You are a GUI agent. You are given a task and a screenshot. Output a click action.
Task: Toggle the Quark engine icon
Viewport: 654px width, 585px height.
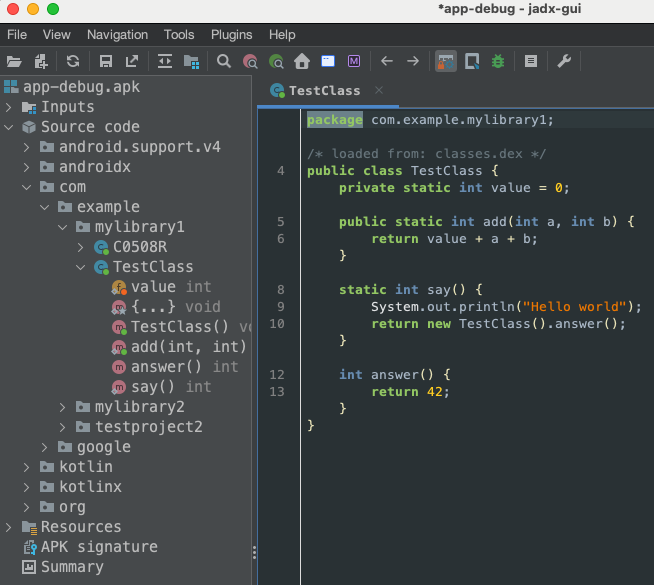point(472,62)
